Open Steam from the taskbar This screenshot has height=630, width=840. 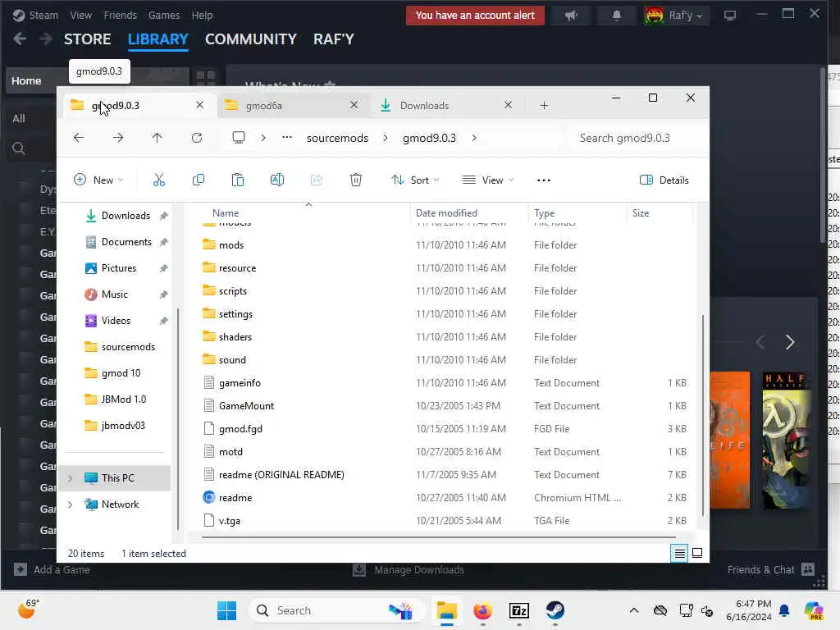pyautogui.click(x=555, y=610)
